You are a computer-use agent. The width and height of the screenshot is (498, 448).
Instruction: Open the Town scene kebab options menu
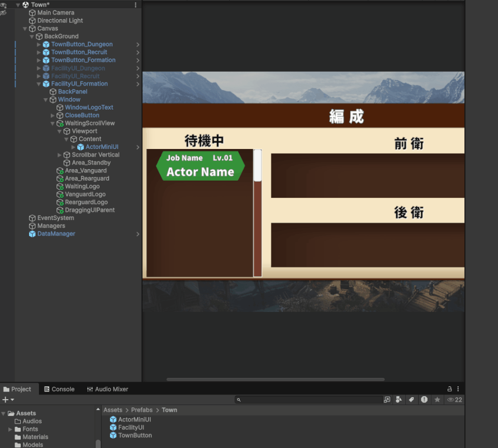(136, 5)
